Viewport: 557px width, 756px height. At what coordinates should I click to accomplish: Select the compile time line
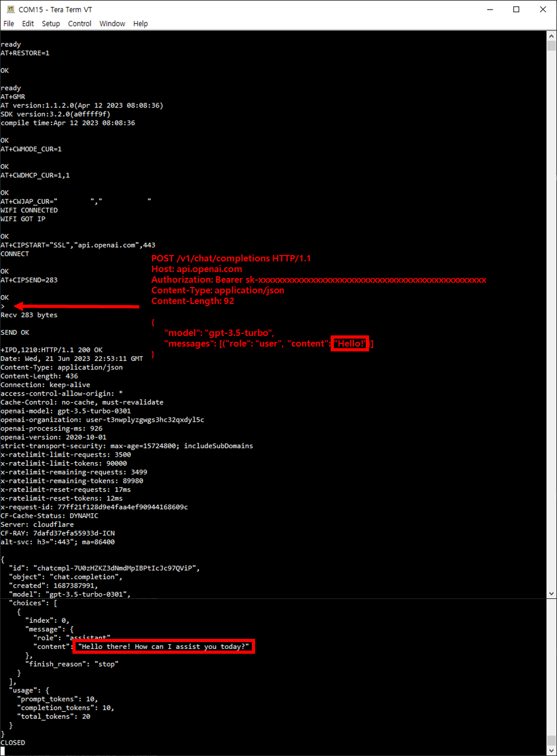68,123
